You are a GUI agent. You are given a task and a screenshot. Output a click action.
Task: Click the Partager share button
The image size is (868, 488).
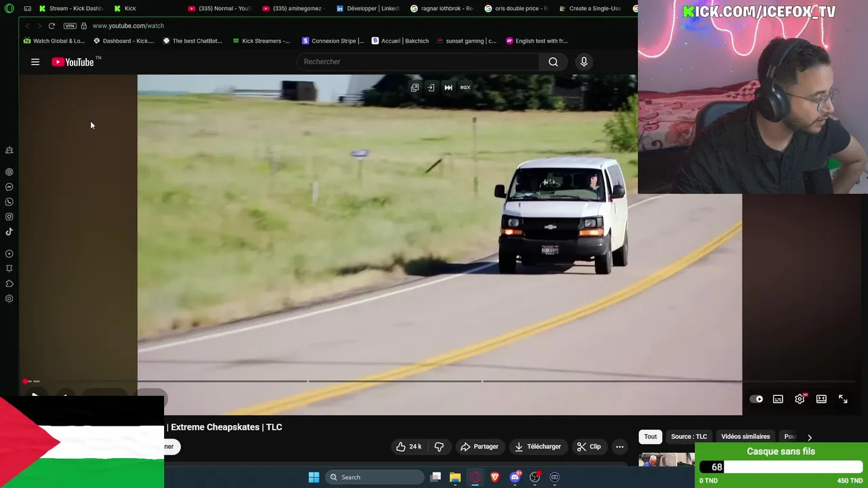tap(479, 447)
